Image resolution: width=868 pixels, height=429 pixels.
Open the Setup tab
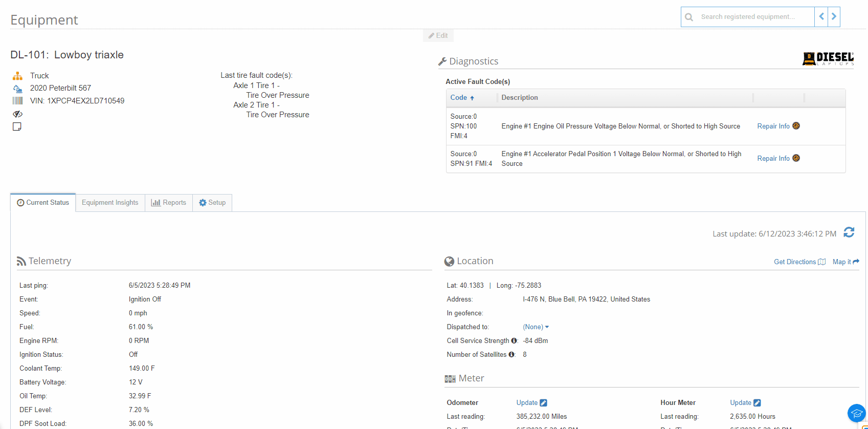coord(212,203)
